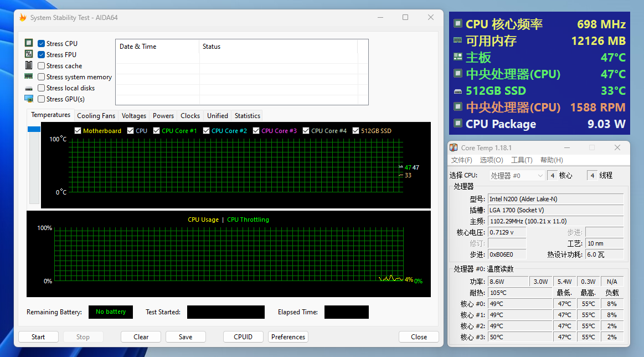Click the Date & Time column header

(157, 47)
